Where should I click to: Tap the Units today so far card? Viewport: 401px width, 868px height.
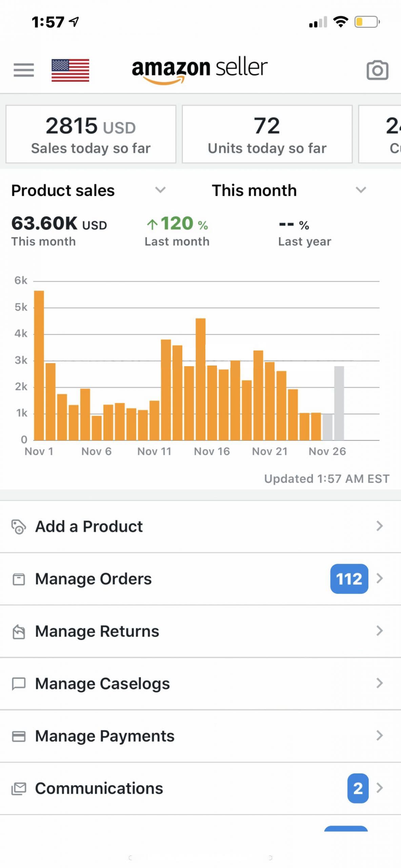pyautogui.click(x=267, y=134)
